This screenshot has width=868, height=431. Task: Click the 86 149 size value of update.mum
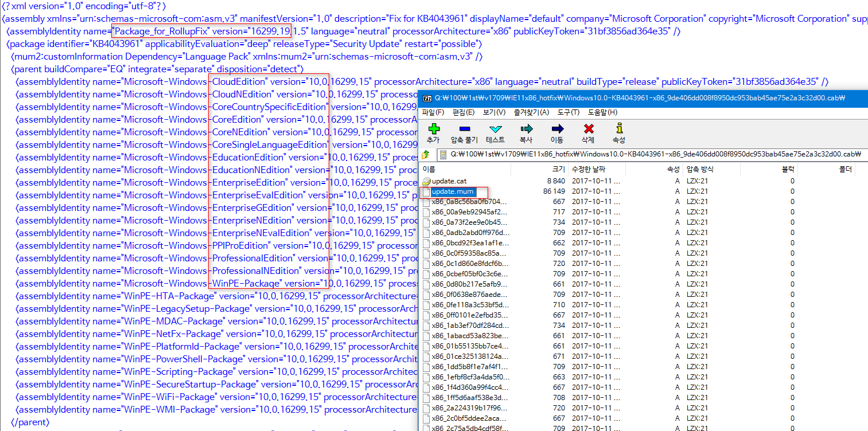click(554, 191)
